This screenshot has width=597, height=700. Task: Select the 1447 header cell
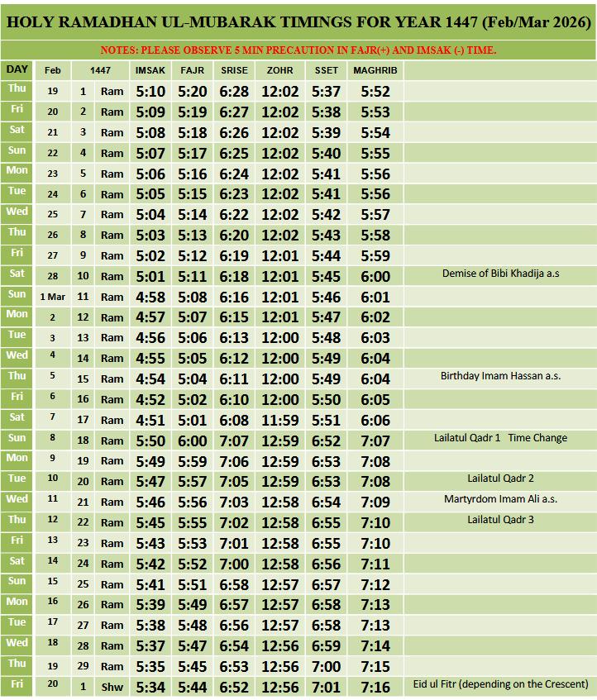(x=100, y=70)
